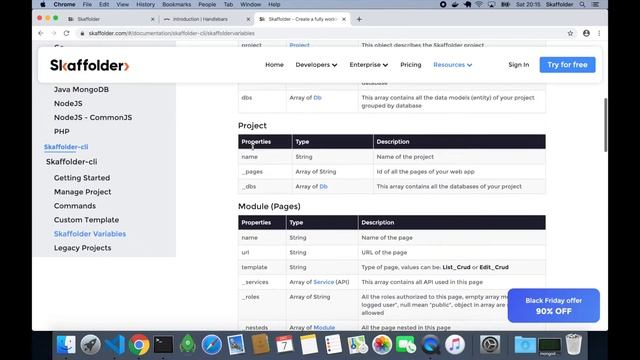The image size is (640, 360).
Task: Open Custom Template in the sidebar
Action: 87,220
